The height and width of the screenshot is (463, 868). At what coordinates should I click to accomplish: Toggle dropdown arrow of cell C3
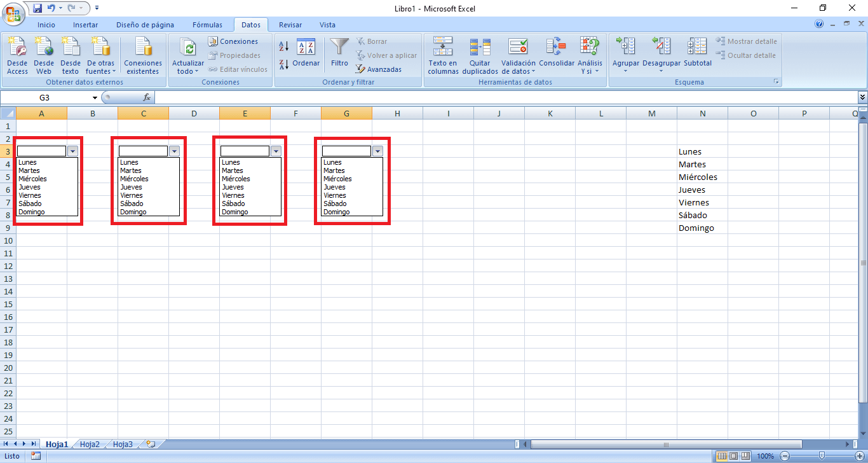[x=174, y=151]
